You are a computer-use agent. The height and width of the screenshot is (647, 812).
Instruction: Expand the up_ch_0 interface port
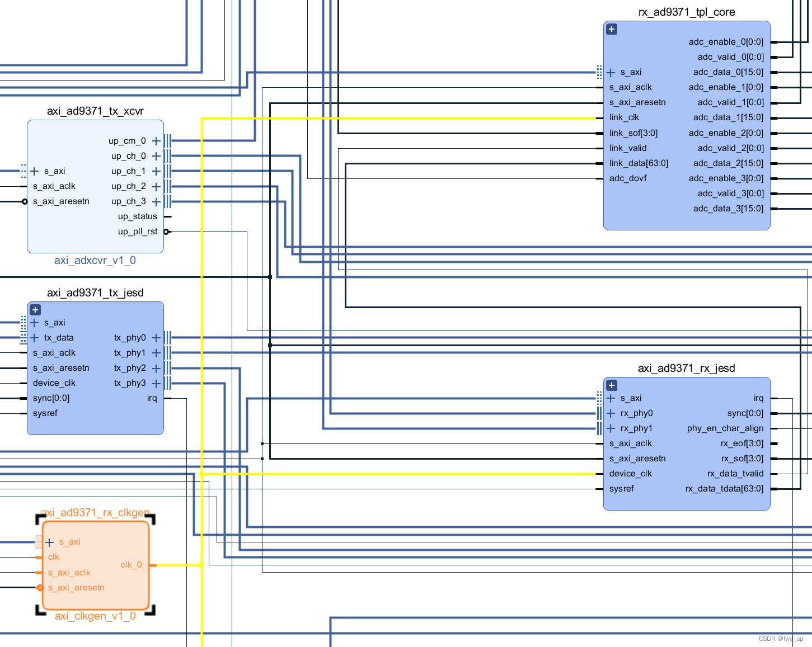[156, 156]
